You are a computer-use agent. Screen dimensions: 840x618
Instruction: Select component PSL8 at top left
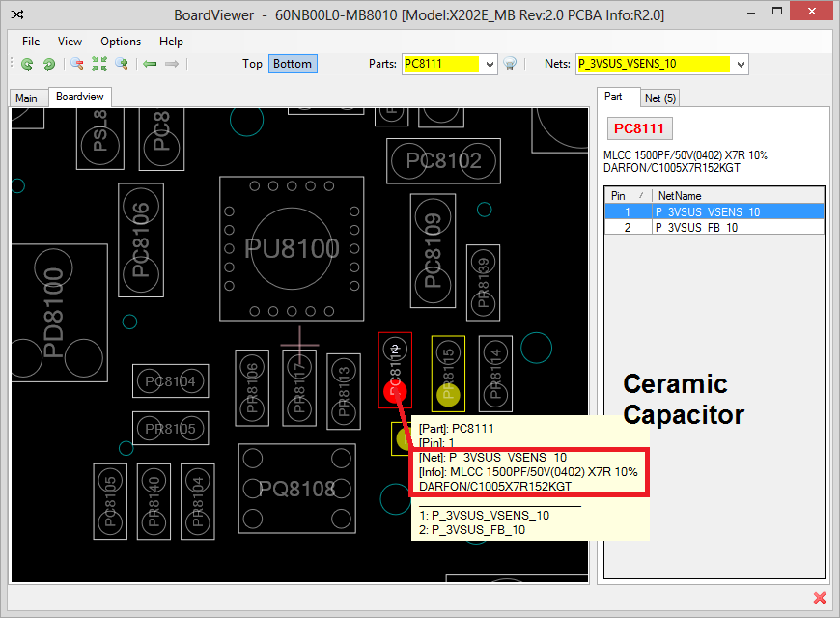tap(100, 138)
